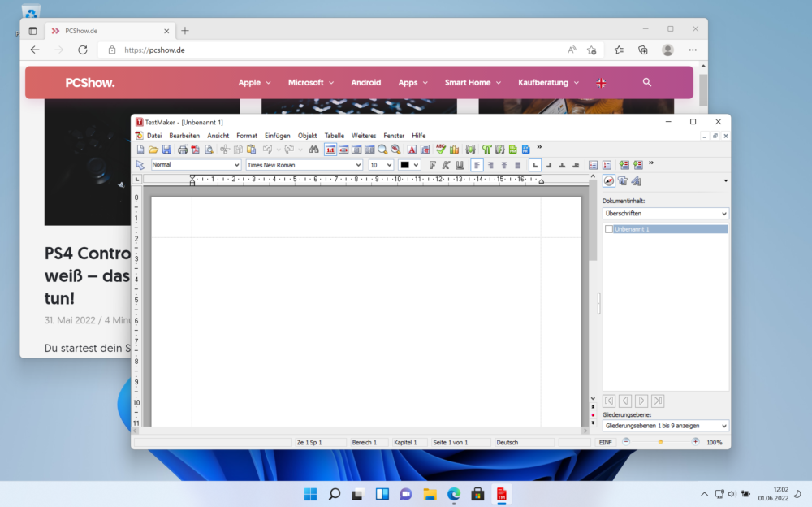Go to next heading in sidebar navigation
812x507 pixels.
pyautogui.click(x=641, y=401)
